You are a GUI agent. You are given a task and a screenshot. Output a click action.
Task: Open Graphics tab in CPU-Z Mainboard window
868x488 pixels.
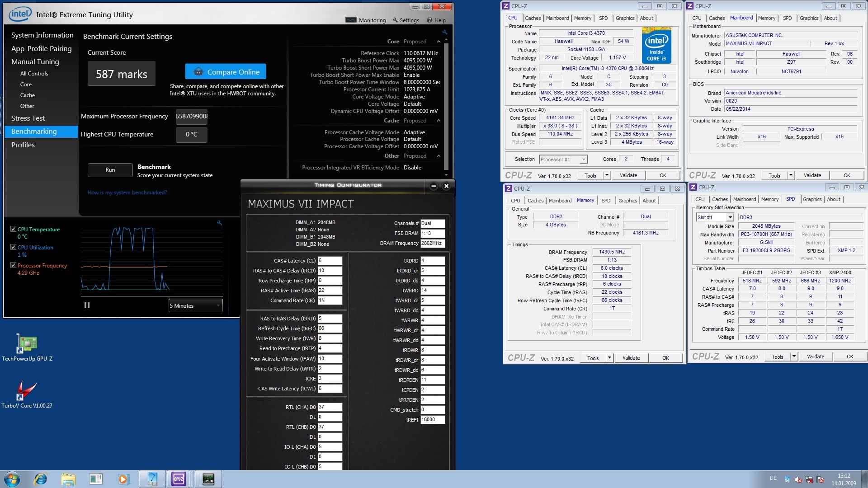(809, 18)
